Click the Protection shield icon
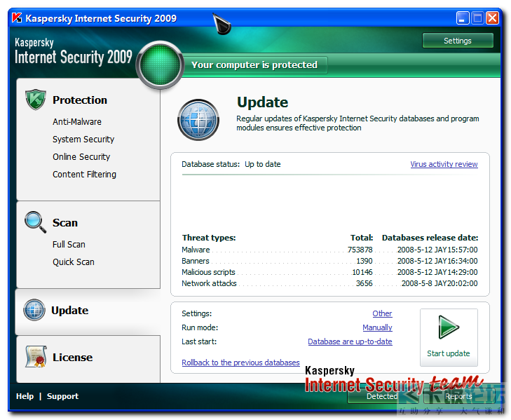The width and height of the screenshot is (511, 420). 36,100
